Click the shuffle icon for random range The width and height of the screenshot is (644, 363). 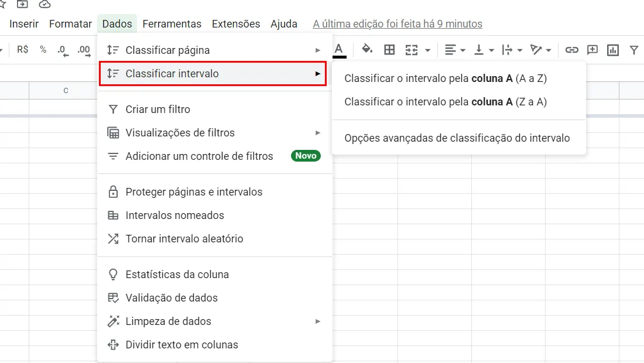point(113,238)
